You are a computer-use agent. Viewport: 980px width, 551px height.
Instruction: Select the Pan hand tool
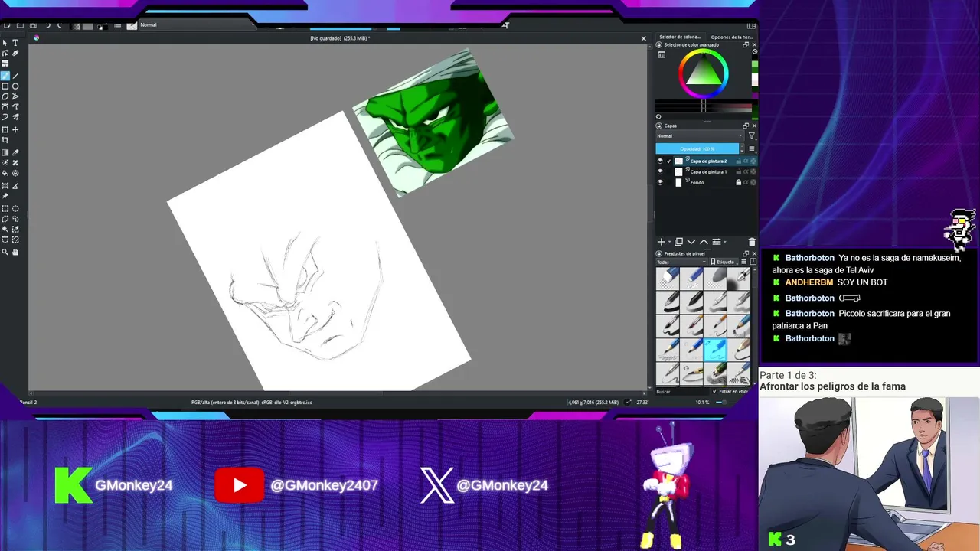[x=15, y=252]
